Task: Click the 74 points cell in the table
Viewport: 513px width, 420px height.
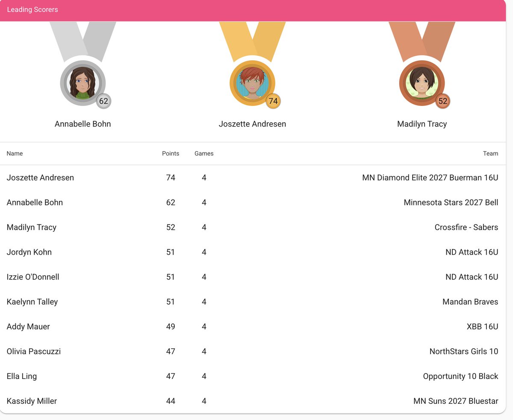Action: pyautogui.click(x=171, y=178)
